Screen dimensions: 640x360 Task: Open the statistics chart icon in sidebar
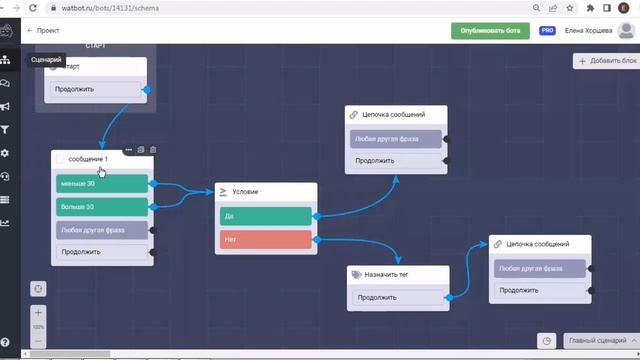click(5, 223)
